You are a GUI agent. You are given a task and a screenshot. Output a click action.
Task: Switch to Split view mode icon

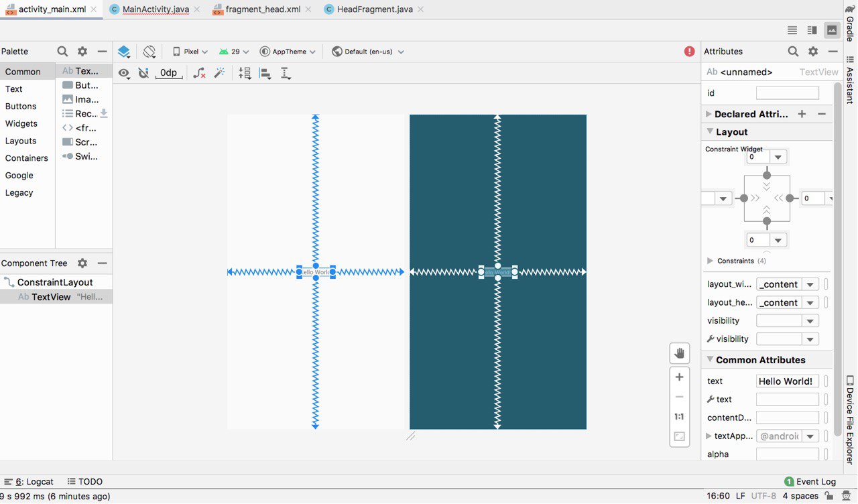tap(812, 30)
